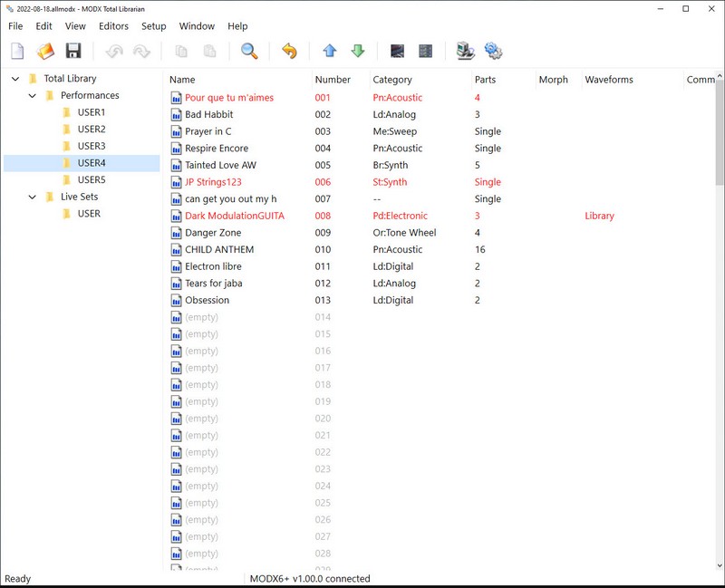Screen dimensions: 725x588
Task: Click the green down arrow icon
Action: (357, 51)
